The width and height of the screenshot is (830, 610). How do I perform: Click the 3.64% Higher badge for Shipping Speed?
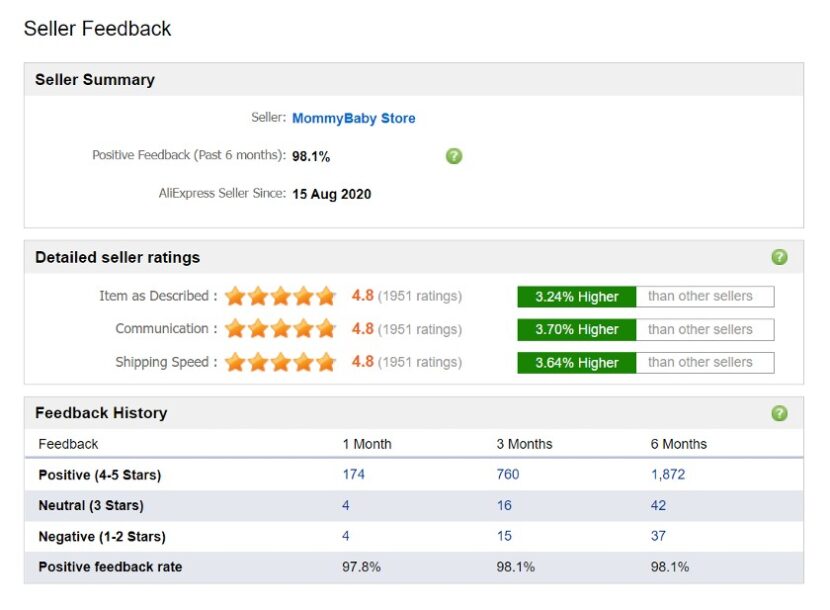click(x=575, y=362)
